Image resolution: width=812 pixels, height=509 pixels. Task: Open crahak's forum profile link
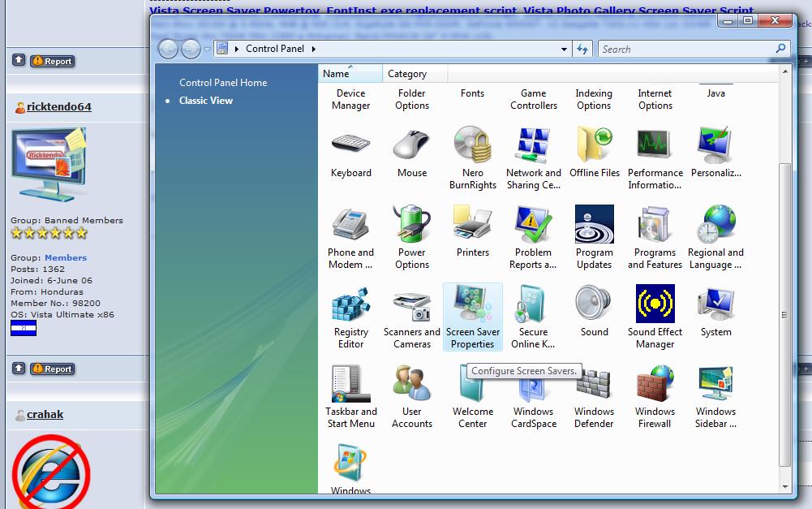click(x=45, y=415)
